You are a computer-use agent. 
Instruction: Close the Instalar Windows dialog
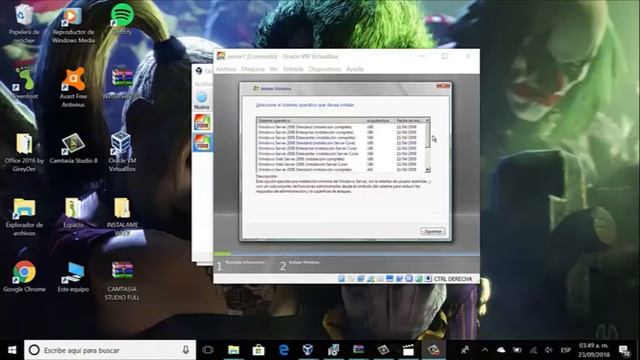443,86
